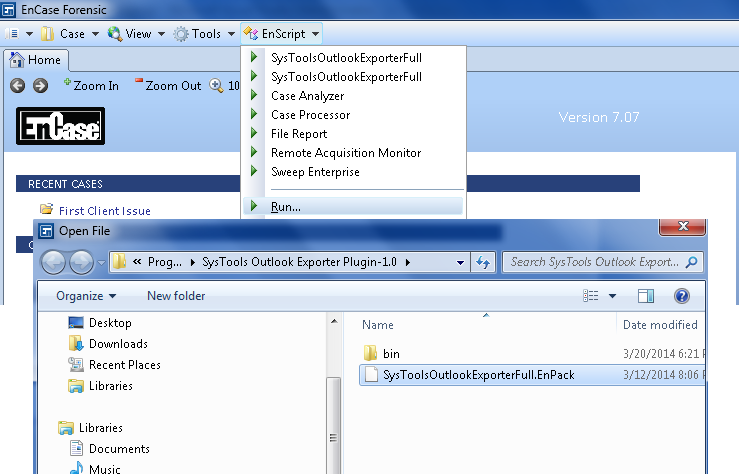Screen dimensions: 740x474
Task: Select the Run... menu entry
Action: click(353, 206)
